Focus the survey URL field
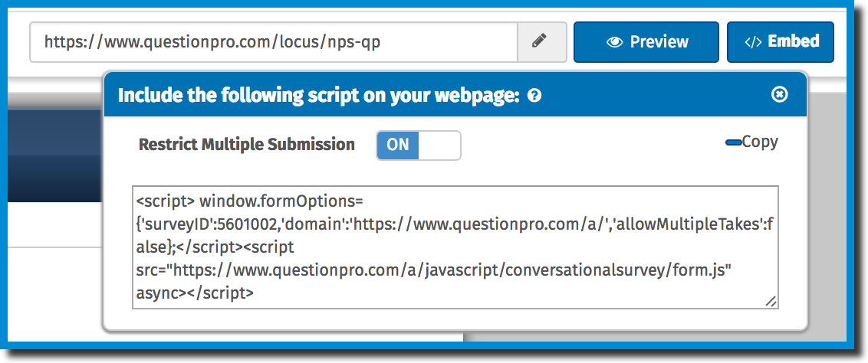The width and height of the screenshot is (868, 363). (x=274, y=42)
